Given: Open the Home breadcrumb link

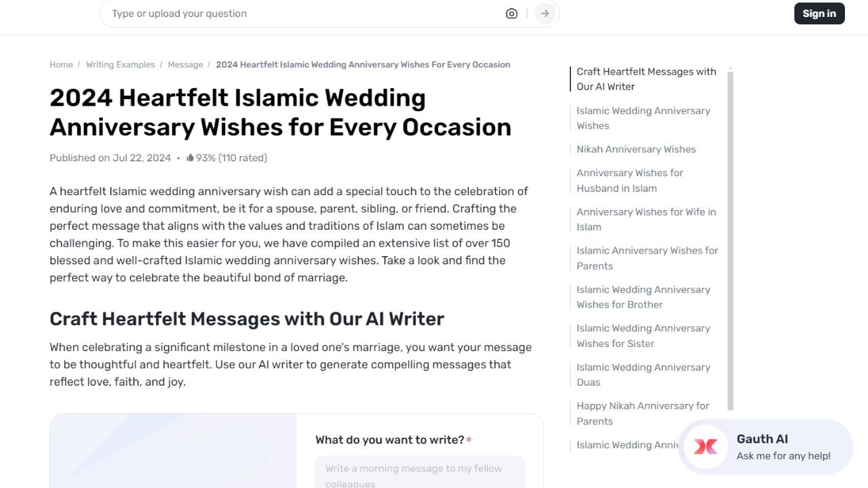Looking at the screenshot, I should point(61,64).
